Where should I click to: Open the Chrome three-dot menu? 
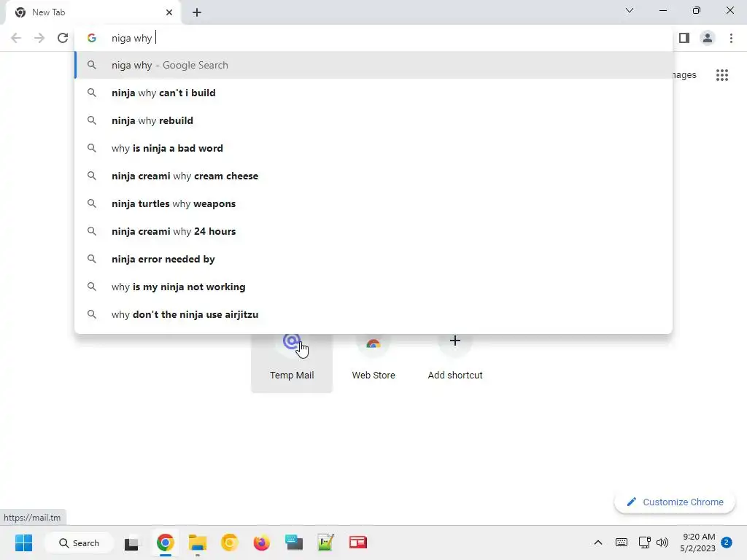[x=731, y=38]
